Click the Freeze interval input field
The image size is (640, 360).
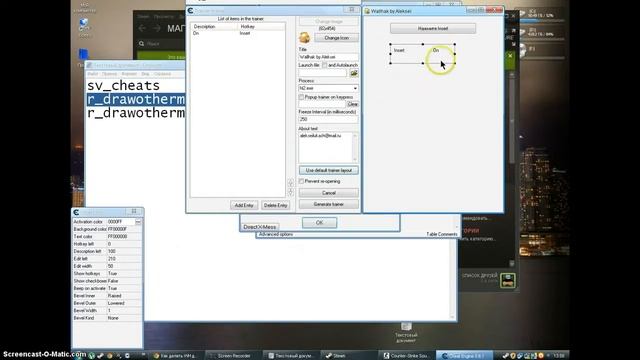click(x=329, y=119)
